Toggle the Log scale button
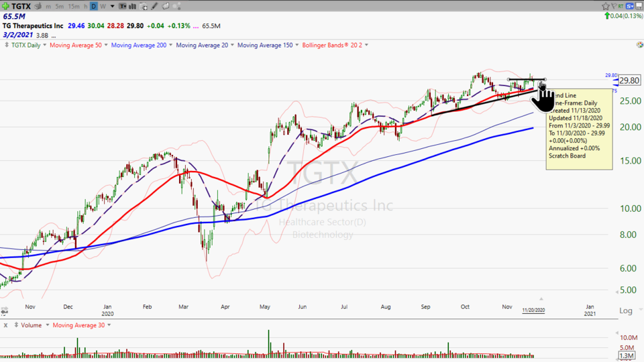Image resolution: width=644 pixels, height=362 pixels. coord(626,310)
